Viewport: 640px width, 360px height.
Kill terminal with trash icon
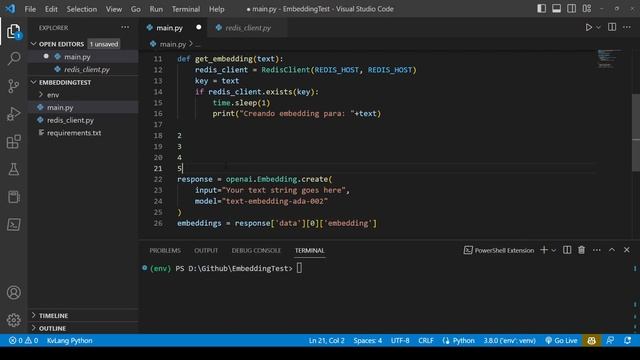(x=581, y=250)
